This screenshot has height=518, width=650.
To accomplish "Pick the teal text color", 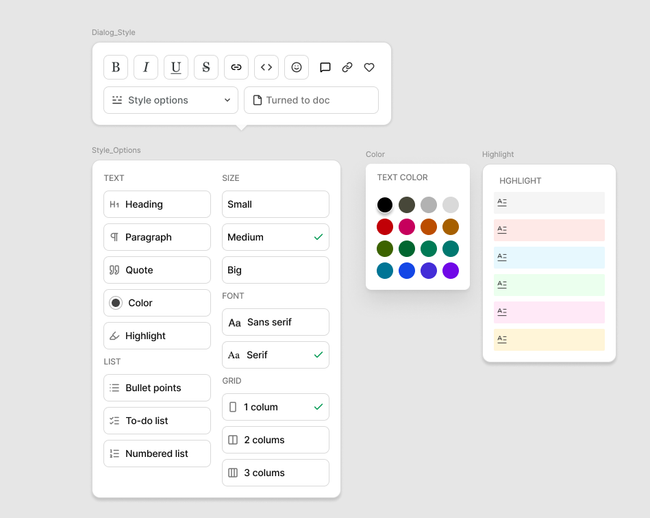I will coord(451,249).
